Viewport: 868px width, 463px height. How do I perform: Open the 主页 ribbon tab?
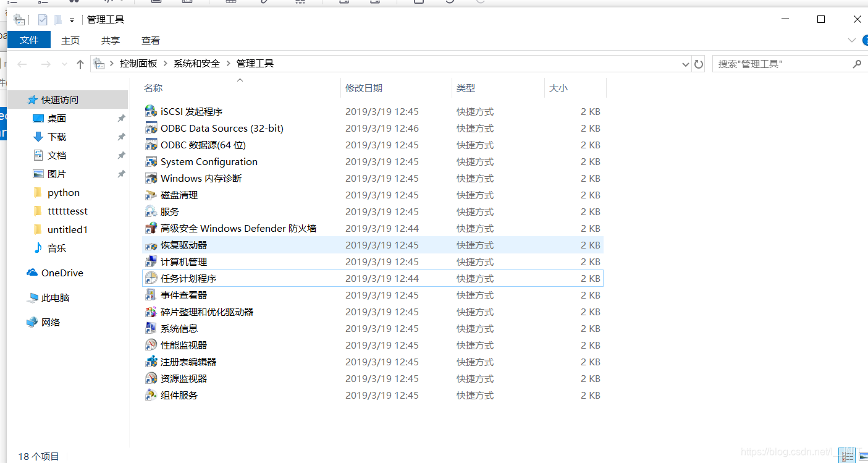70,40
